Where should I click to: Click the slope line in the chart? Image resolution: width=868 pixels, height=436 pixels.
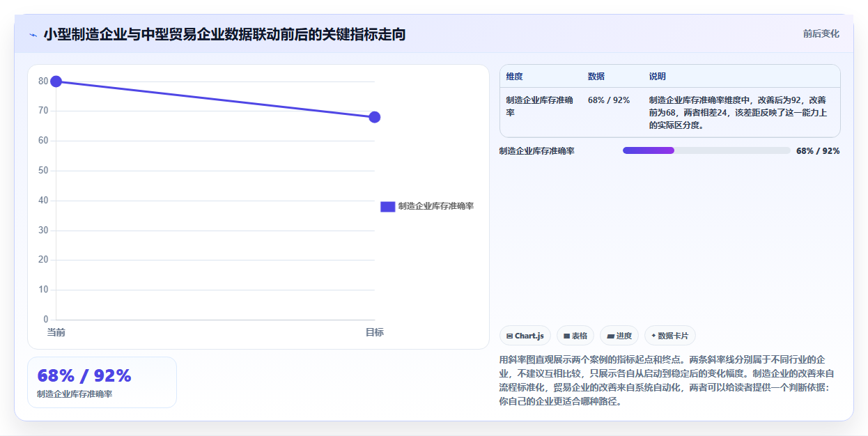click(x=215, y=99)
